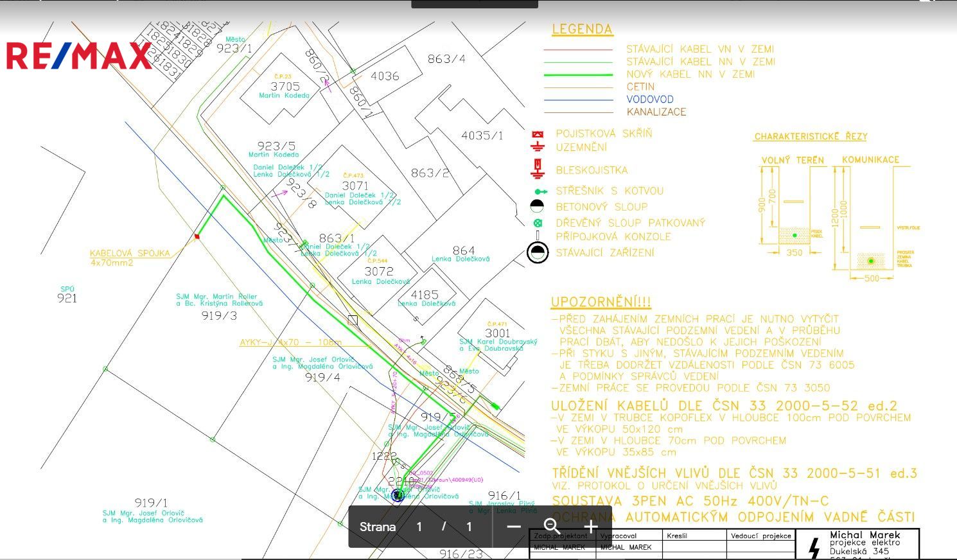Screen dimensions: 957x560
Task: Click the concrete pole symbol beside BETONOVÝ SLOUP
Action: (x=537, y=206)
